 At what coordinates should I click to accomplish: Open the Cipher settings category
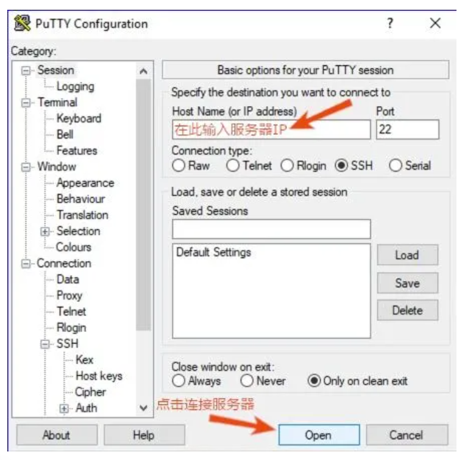pos(90,392)
